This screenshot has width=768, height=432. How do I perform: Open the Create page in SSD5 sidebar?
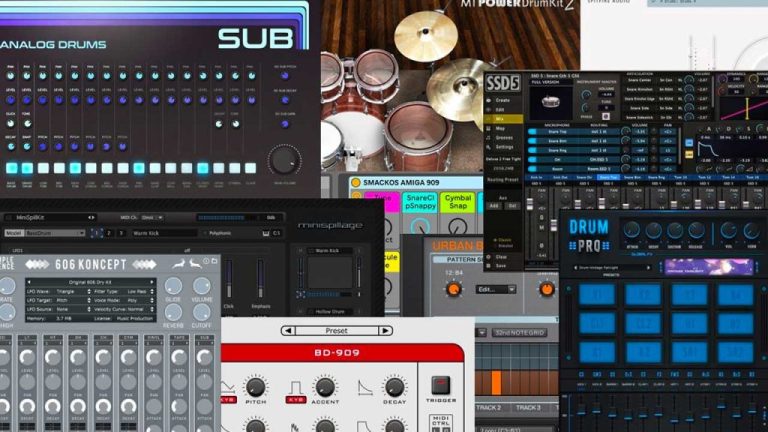point(502,100)
